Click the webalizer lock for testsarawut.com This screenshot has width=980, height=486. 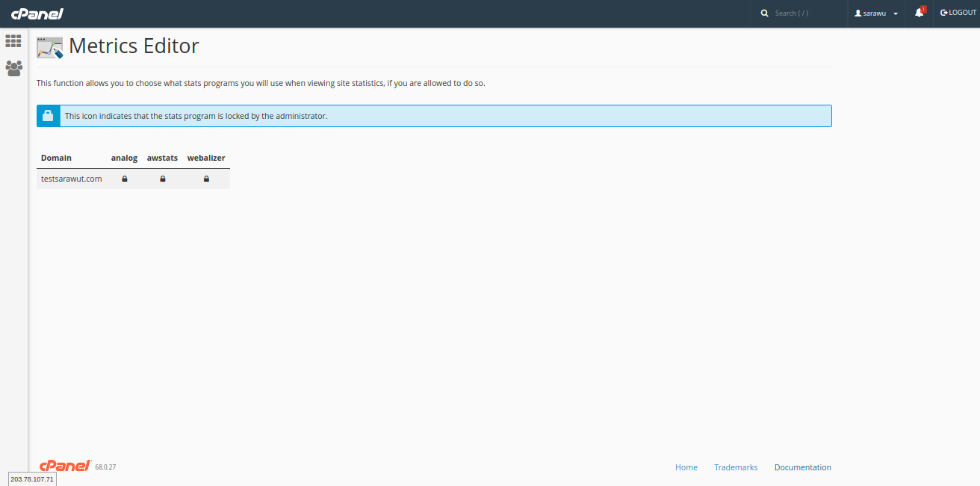[x=206, y=179]
